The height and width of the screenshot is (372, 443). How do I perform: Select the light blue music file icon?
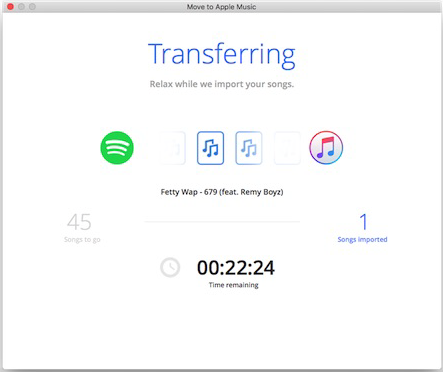pyautogui.click(x=249, y=148)
